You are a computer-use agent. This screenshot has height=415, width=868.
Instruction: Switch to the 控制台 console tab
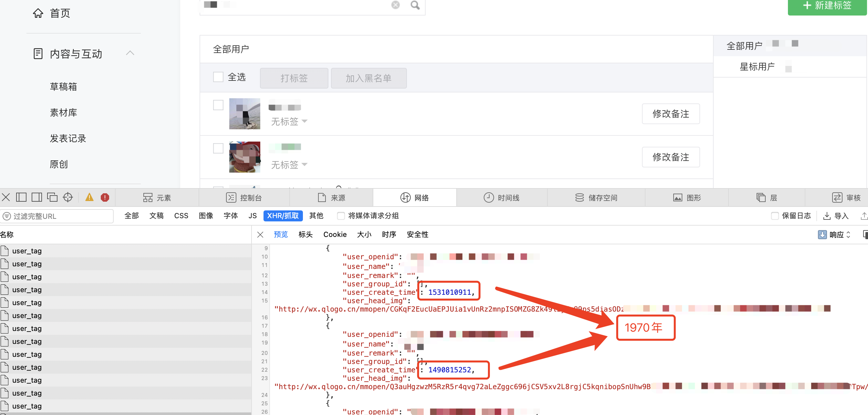click(244, 197)
